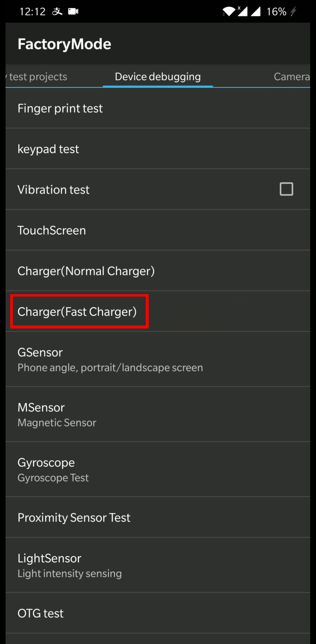Switch to the Camera tab

point(291,76)
